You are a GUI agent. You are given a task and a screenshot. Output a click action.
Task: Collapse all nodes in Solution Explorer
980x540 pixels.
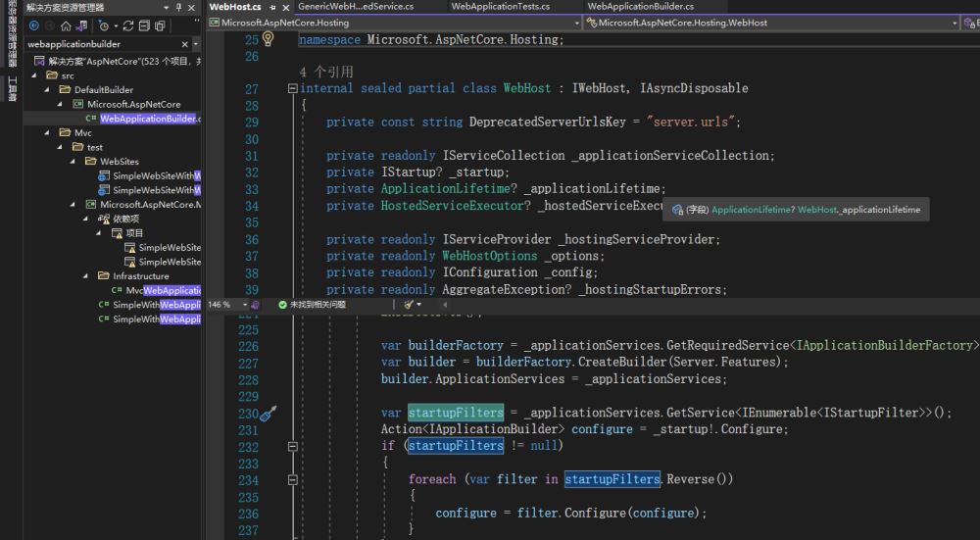click(x=144, y=25)
